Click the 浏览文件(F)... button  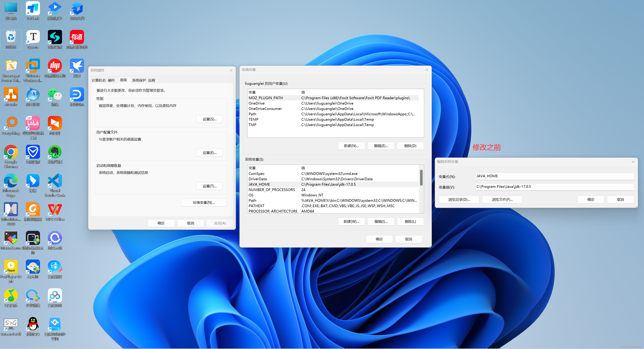click(x=502, y=199)
